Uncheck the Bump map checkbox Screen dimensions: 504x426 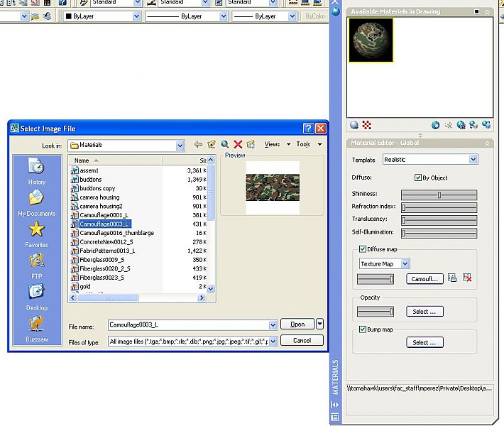[x=363, y=329]
